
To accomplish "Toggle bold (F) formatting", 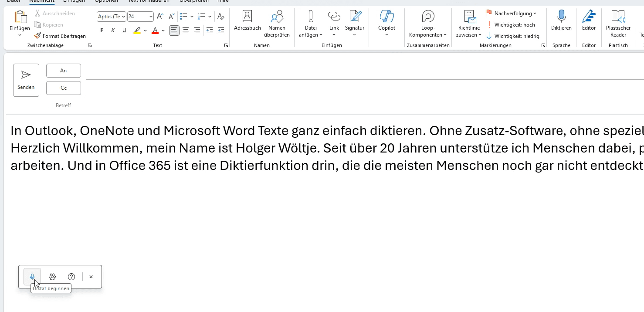I will (x=102, y=31).
